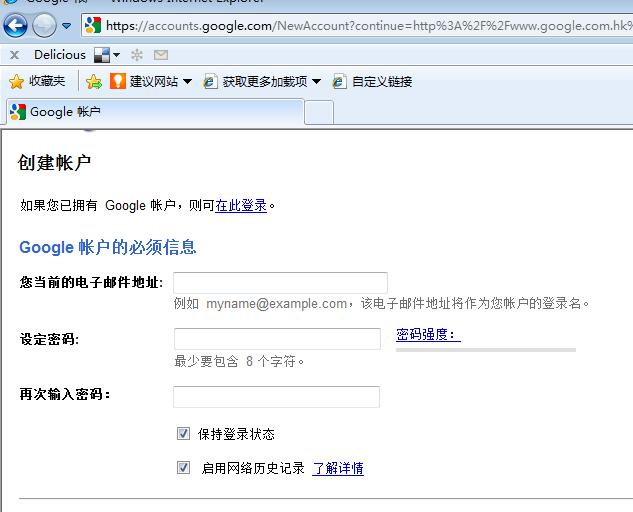
Task: Click the IE icon beside 获取更多加载项
Action: click(210, 82)
